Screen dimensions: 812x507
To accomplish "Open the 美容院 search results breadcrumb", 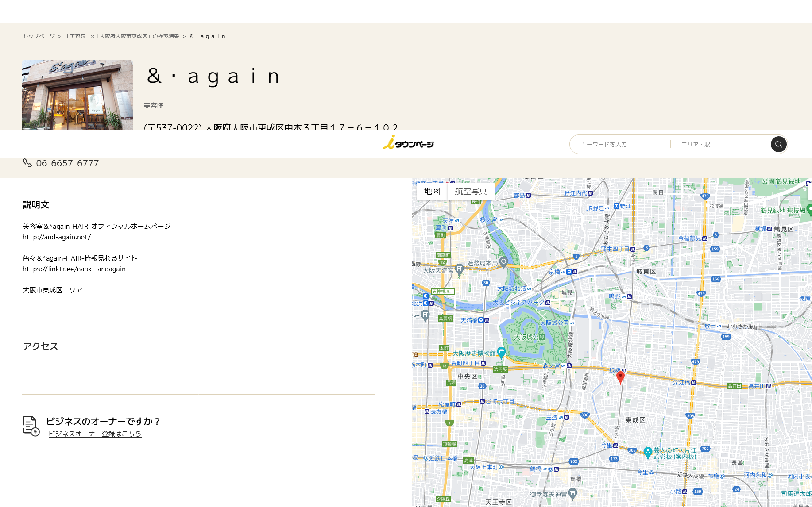I will click(122, 36).
